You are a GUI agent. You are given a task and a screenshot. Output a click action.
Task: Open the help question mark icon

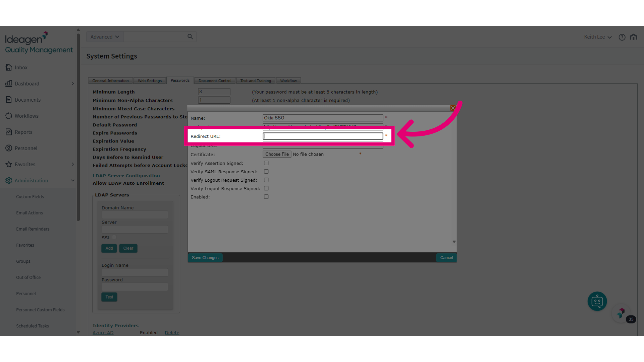point(622,37)
